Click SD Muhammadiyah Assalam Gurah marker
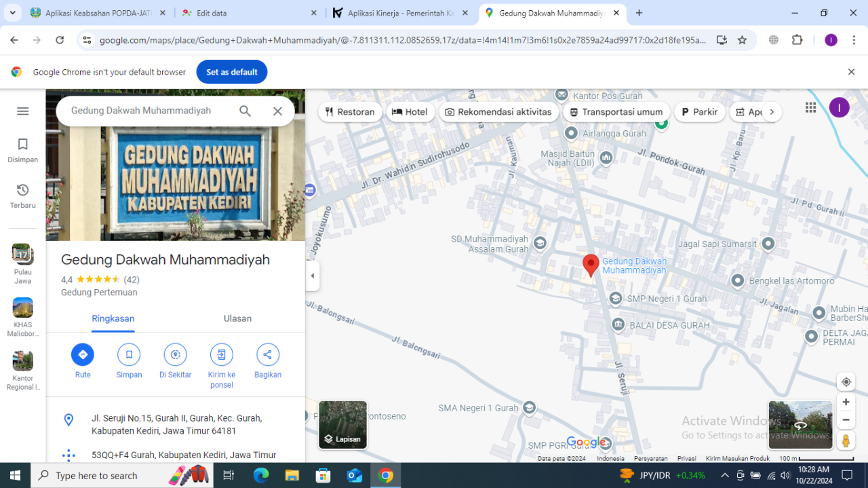This screenshot has height=488, width=868. click(540, 243)
